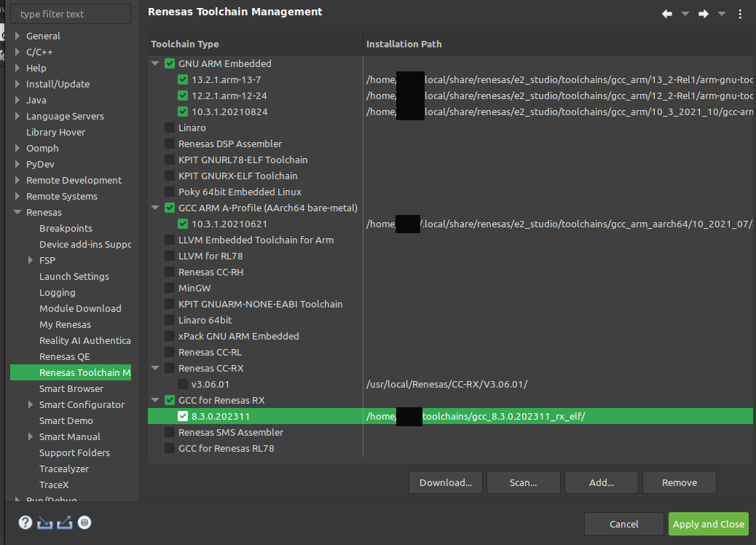This screenshot has width=756, height=545.
Task: Open the back history dropdown arrow
Action: point(685,14)
